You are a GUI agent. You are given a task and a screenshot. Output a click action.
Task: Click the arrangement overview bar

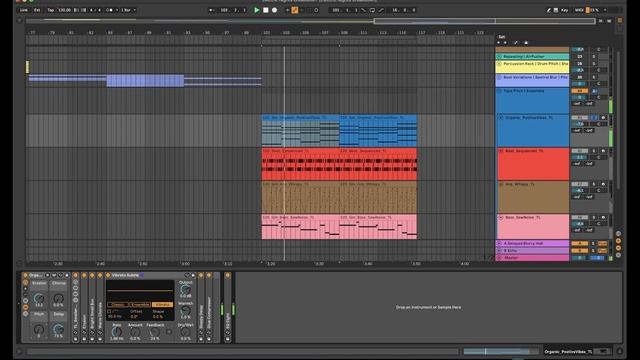click(310, 21)
